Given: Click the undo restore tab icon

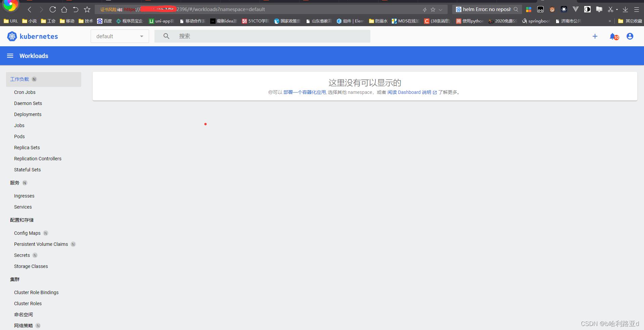Looking at the screenshot, I should click(76, 9).
